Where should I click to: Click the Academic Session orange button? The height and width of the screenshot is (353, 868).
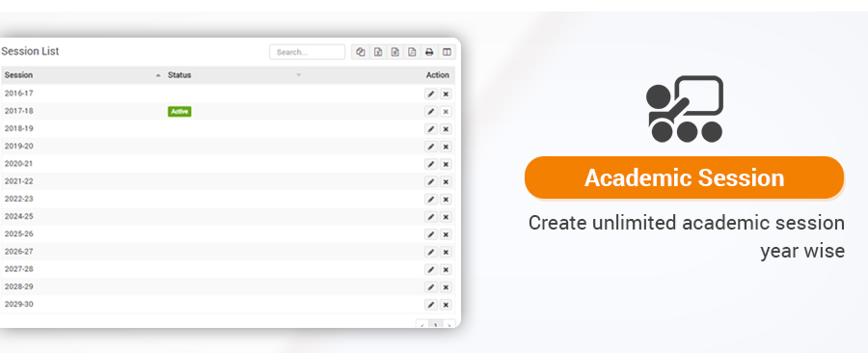tap(684, 177)
